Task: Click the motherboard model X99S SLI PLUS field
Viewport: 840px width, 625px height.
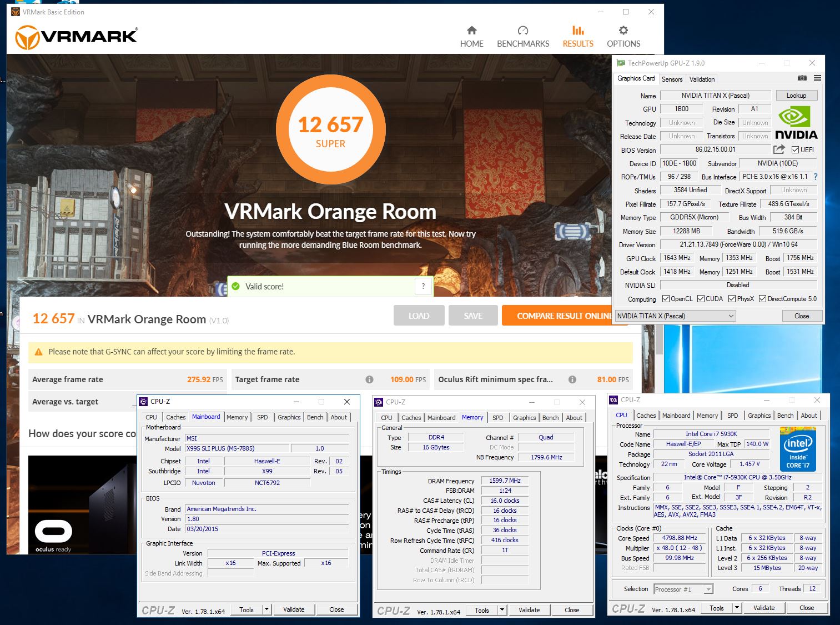Action: 238,448
